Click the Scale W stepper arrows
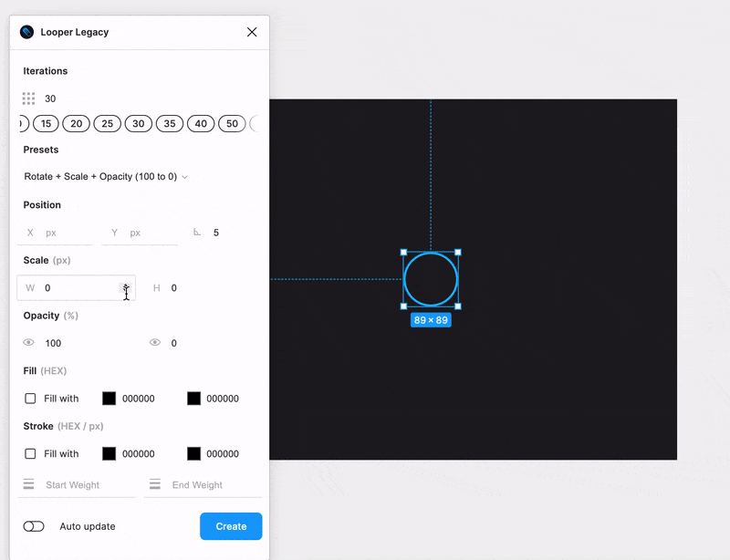The width and height of the screenshot is (730, 560). click(125, 288)
